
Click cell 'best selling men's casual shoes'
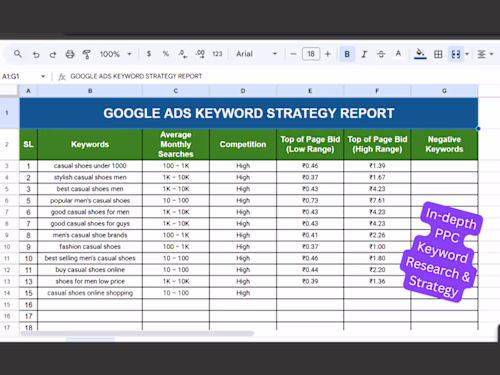coord(90,258)
